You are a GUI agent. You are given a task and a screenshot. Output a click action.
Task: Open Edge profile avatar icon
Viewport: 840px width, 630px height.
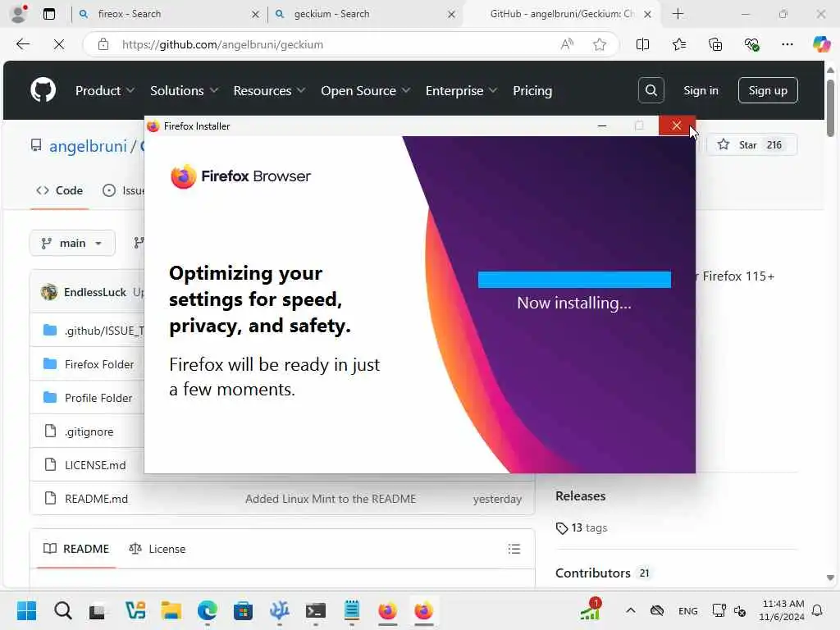click(19, 14)
